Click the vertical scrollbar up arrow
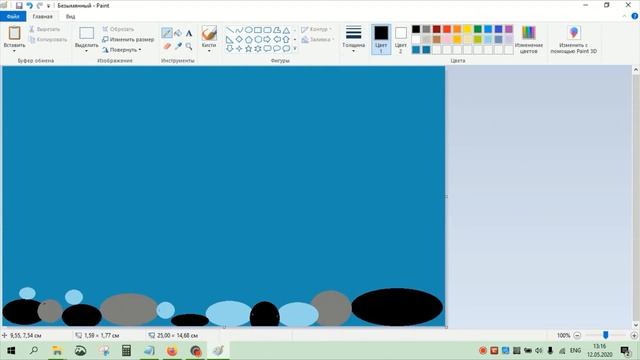Screen dimensions: 640x360 coord(636,70)
